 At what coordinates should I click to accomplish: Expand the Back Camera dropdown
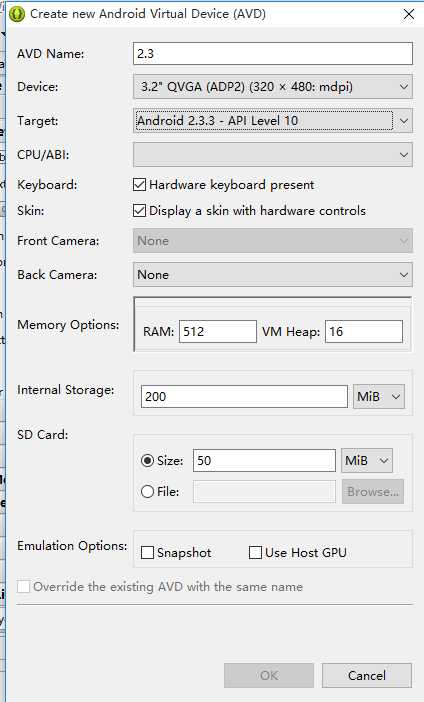click(273, 274)
